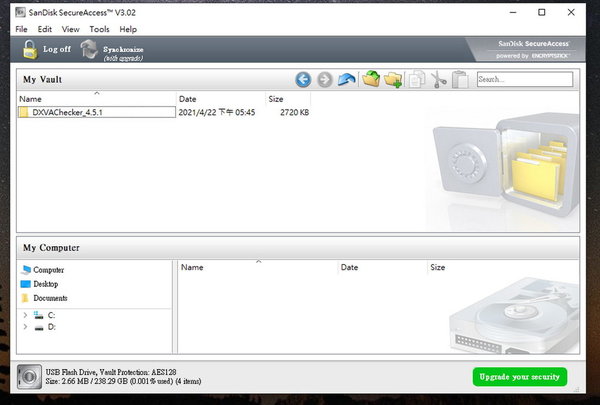Select the DXVAChecker_4.5.1 file name
Viewport: 600px width, 405px height.
point(67,112)
